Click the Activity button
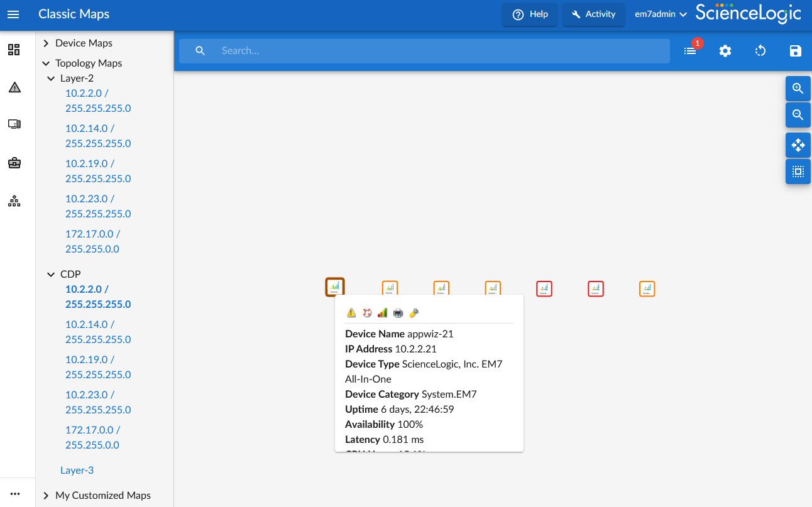The height and width of the screenshot is (507, 812). [593, 14]
